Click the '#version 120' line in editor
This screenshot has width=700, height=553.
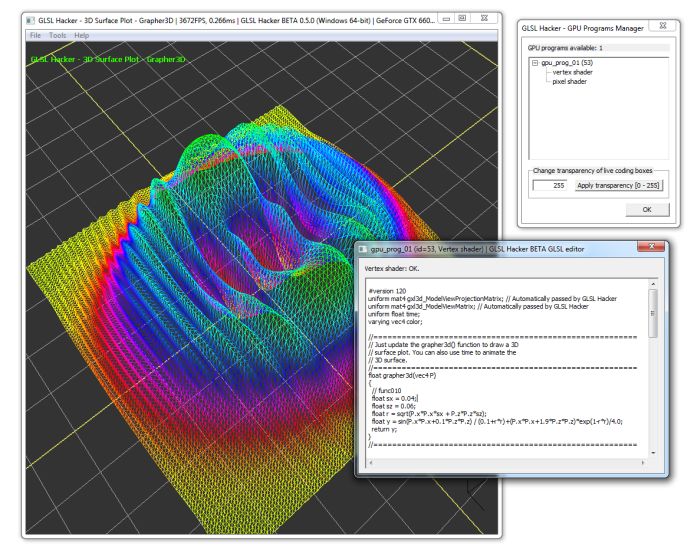387,291
